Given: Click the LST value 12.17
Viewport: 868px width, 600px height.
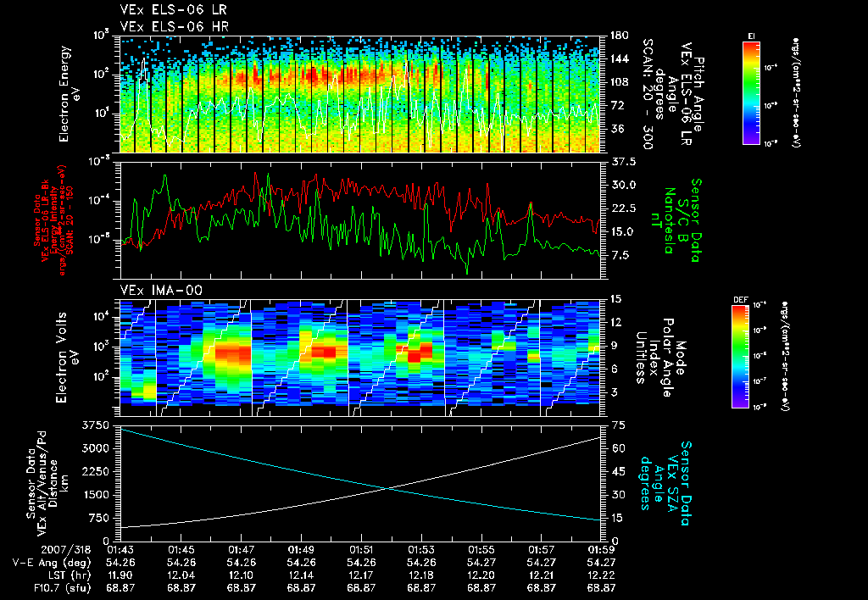Looking at the screenshot, I should coord(361,575).
